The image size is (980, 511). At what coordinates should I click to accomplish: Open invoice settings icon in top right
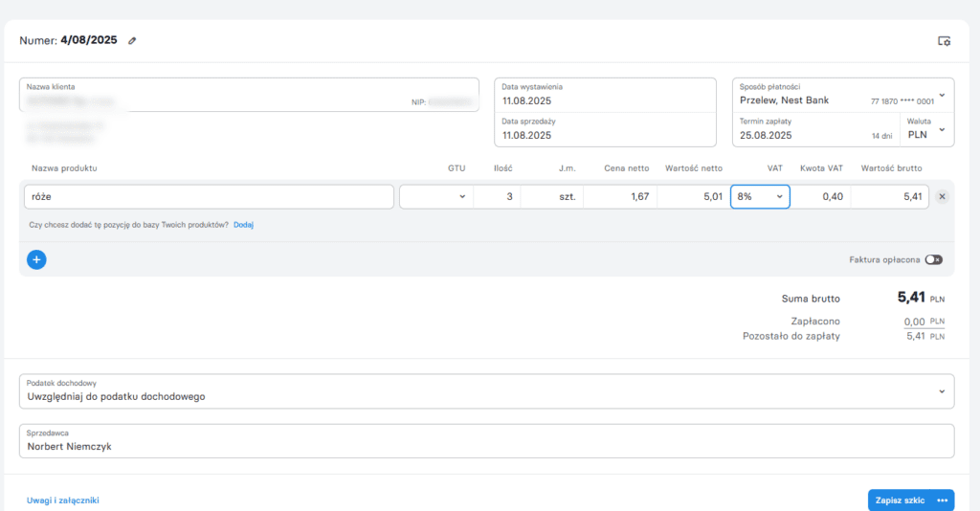coord(944,41)
